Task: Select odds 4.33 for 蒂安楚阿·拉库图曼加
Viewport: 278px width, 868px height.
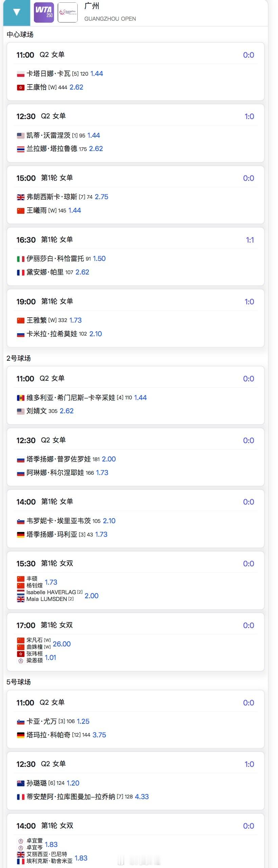Action: [x=142, y=797]
